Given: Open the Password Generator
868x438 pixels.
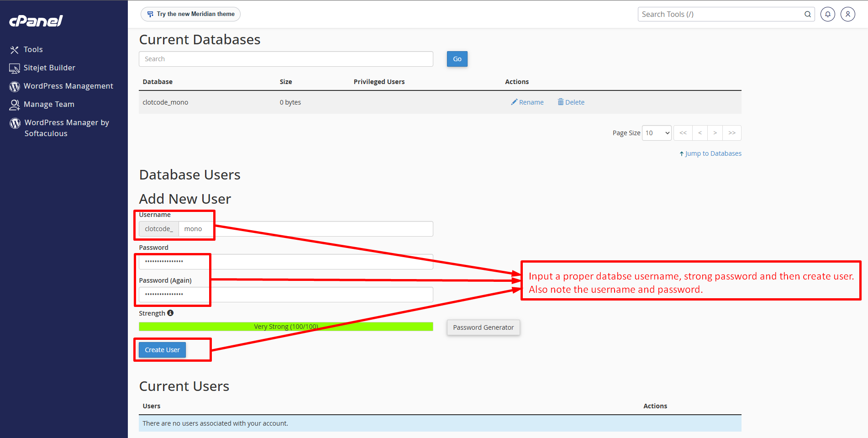Looking at the screenshot, I should coord(483,327).
